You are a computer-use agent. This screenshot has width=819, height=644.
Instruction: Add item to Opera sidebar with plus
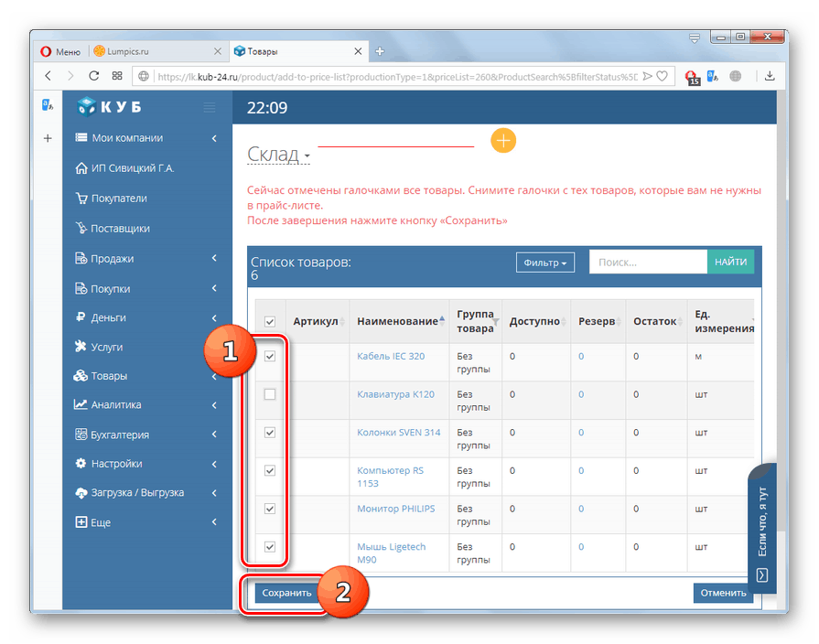click(48, 138)
